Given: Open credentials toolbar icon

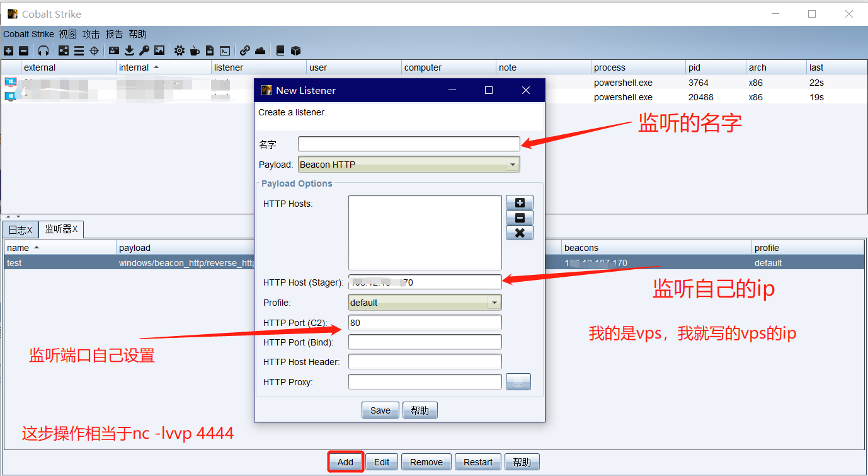Looking at the screenshot, I should click(114, 50).
